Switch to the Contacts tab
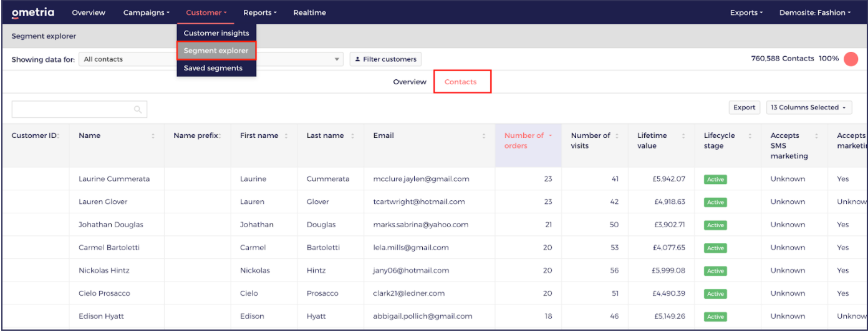Image resolution: width=868 pixels, height=332 pixels. pos(461,82)
